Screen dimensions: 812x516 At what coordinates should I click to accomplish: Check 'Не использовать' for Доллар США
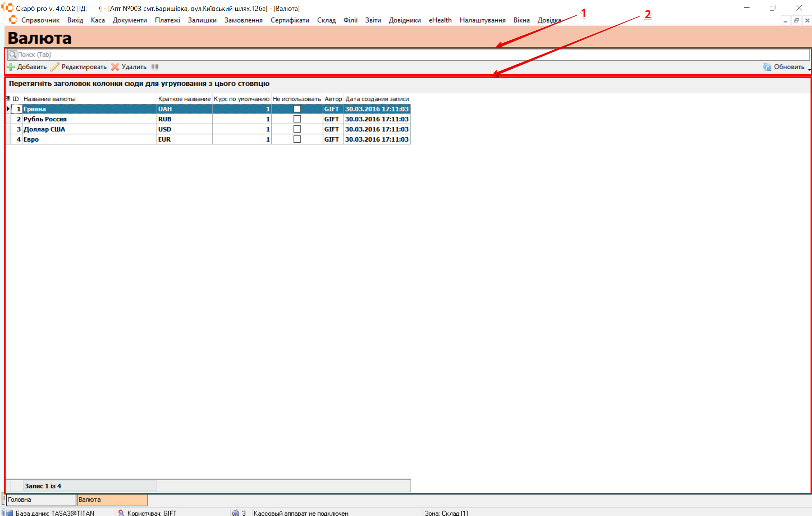297,129
